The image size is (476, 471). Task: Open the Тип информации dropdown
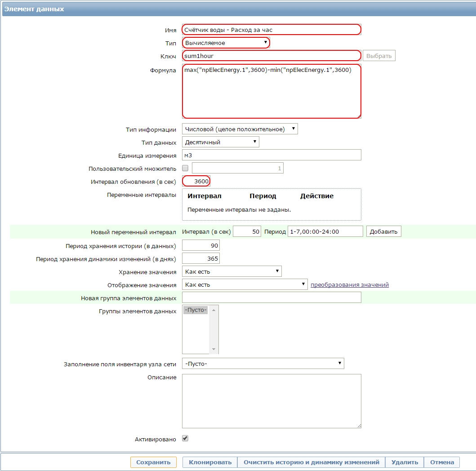240,129
